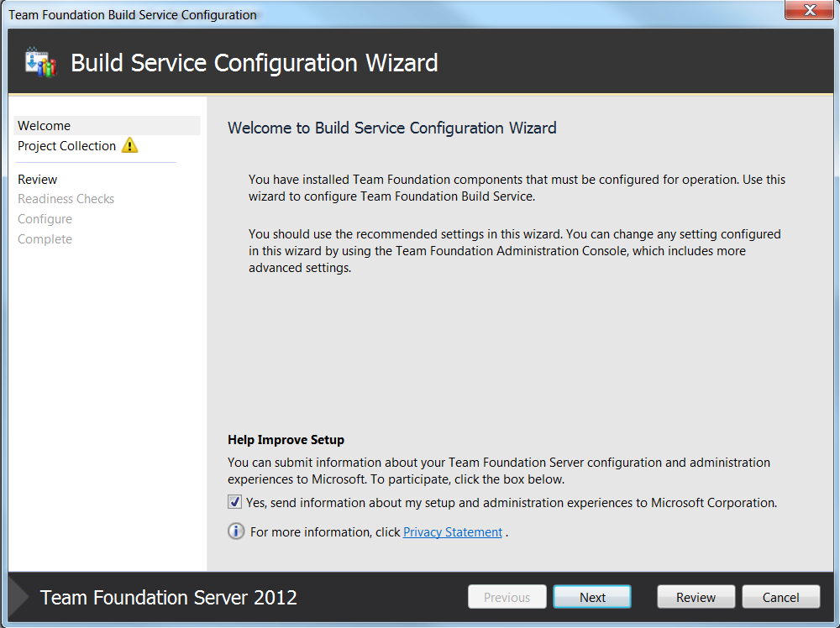Viewport: 840px width, 628px height.
Task: Cancel the configuration wizard
Action: 780,597
